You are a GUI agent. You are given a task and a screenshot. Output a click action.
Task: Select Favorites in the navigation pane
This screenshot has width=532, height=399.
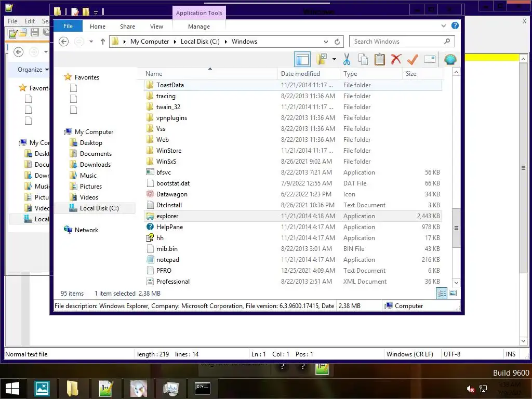coord(87,77)
